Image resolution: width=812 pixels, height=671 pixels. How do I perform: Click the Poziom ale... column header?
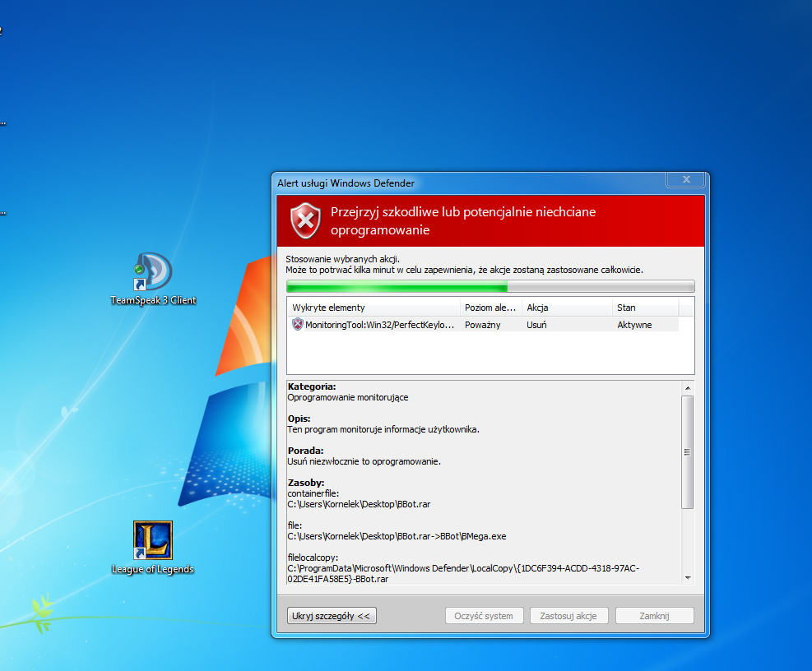point(491,308)
